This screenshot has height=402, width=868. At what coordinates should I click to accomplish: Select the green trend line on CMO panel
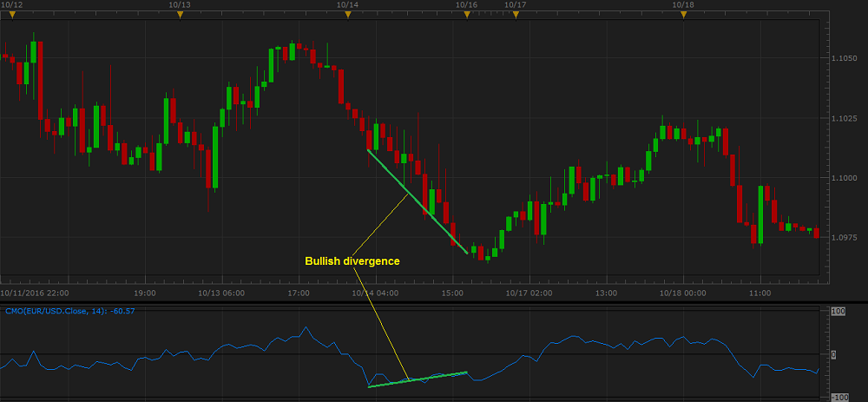point(418,379)
